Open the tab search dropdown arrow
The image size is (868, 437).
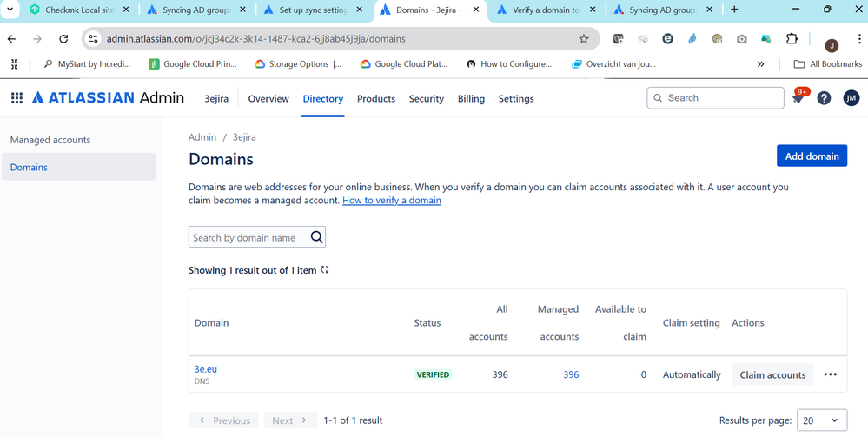10,10
